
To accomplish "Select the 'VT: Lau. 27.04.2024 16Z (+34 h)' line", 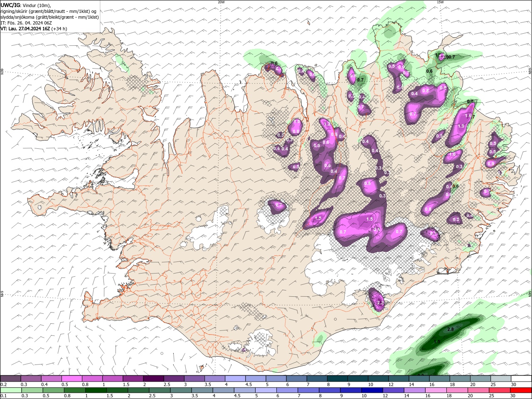I will [x=34, y=29].
